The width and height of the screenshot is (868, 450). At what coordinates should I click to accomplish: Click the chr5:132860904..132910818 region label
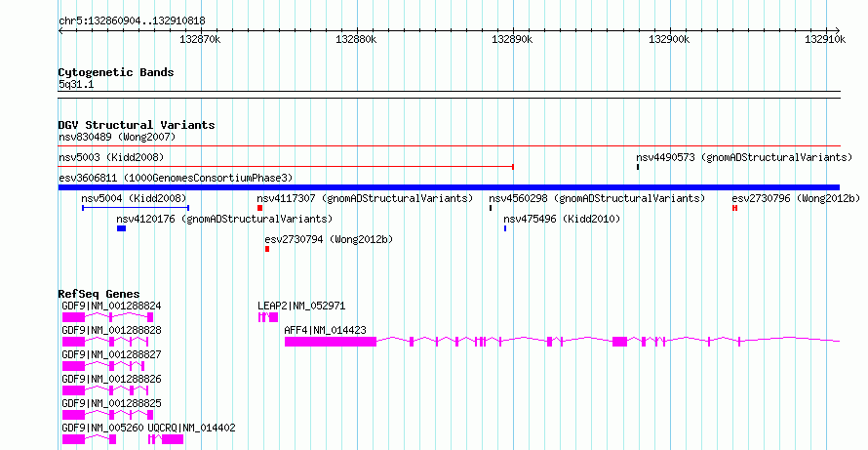click(132, 21)
